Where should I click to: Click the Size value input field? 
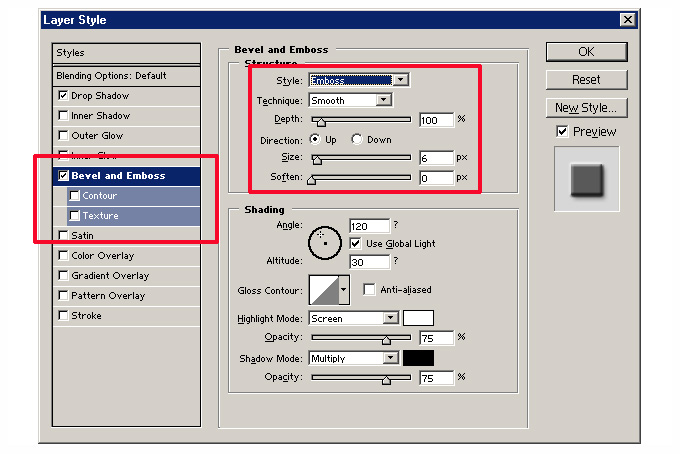pyautogui.click(x=435, y=158)
